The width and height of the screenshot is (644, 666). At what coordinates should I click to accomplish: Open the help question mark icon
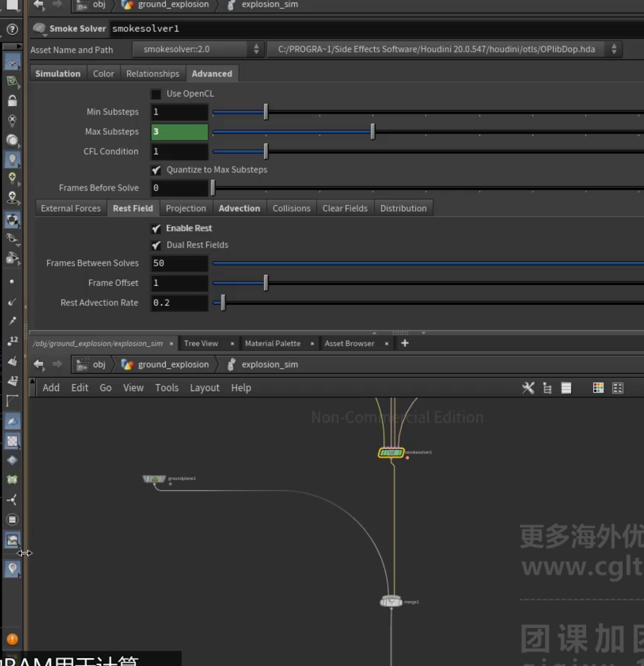[x=12, y=29]
